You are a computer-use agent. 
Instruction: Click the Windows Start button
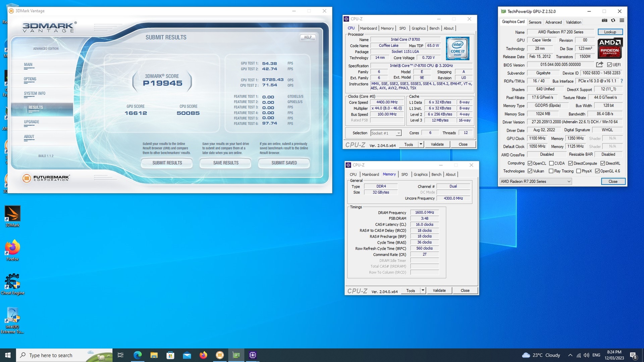pos(8,355)
